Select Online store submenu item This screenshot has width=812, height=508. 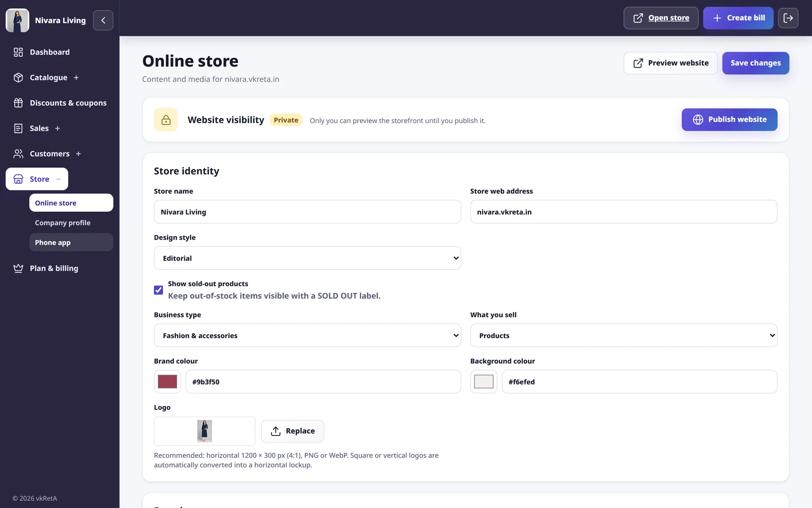pos(71,203)
